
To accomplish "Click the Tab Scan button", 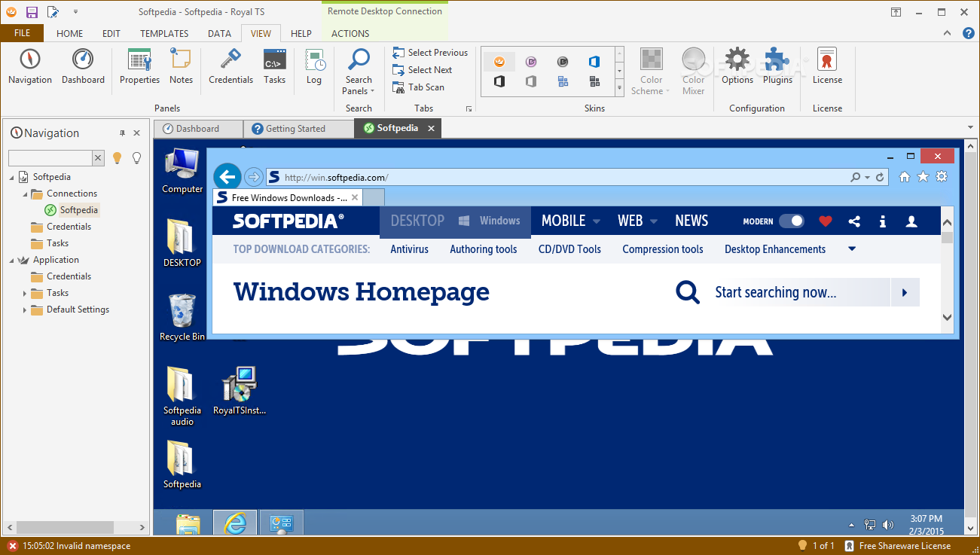I will click(x=418, y=87).
